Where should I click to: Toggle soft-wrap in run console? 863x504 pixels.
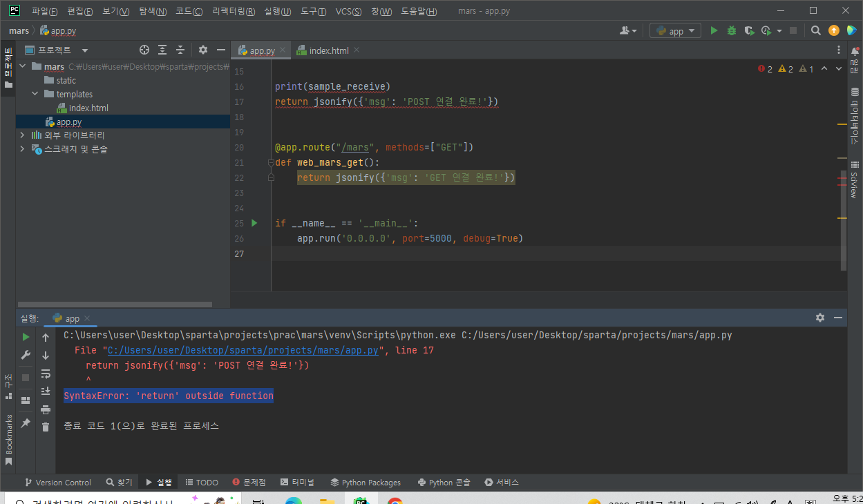point(46,374)
